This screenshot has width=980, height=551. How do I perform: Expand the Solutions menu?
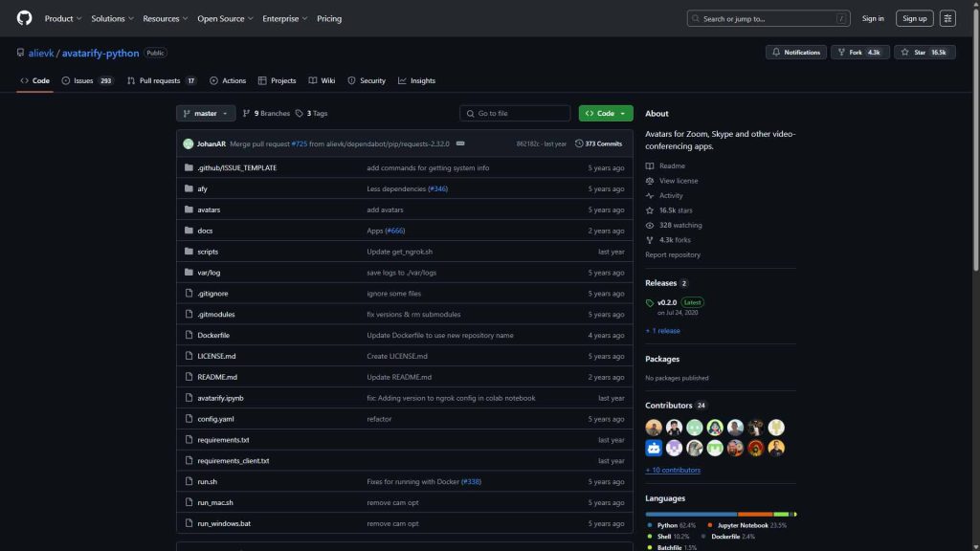[x=113, y=19]
